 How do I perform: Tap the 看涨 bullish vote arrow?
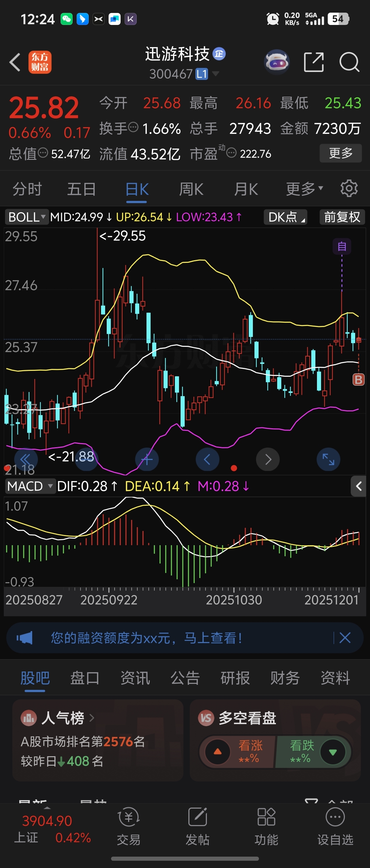[x=218, y=752]
